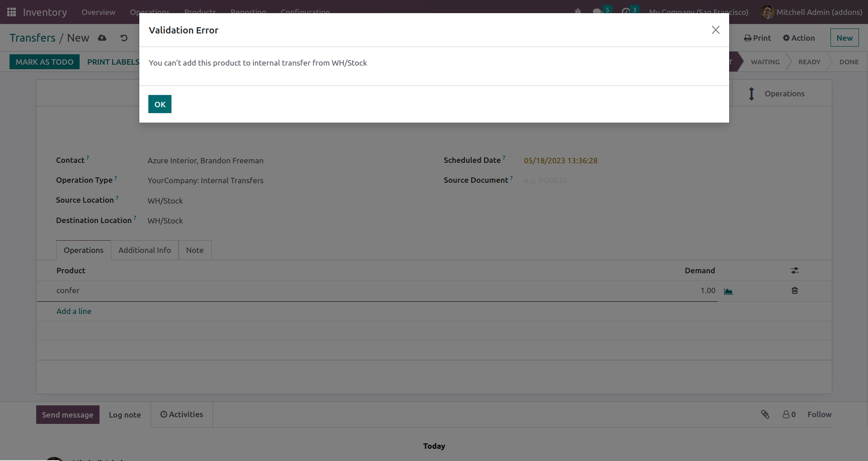Switch to the Additional Info tab
868x461 pixels.
(145, 250)
